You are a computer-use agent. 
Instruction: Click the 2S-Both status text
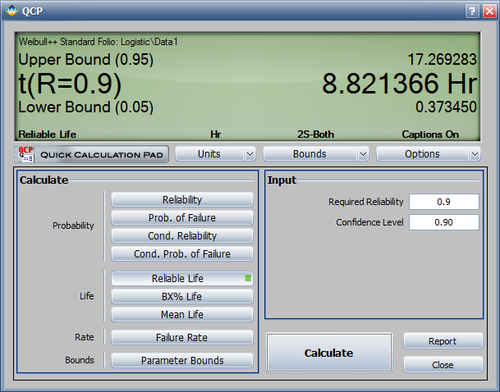pos(315,134)
